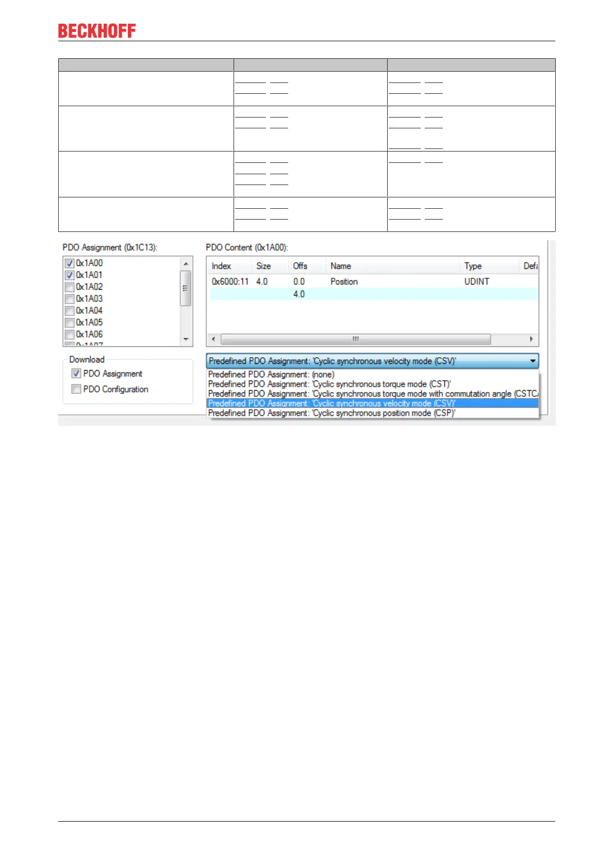Toggle Download PDO Assignment checkbox
This screenshot has height=868, width=614.
pyautogui.click(x=76, y=374)
